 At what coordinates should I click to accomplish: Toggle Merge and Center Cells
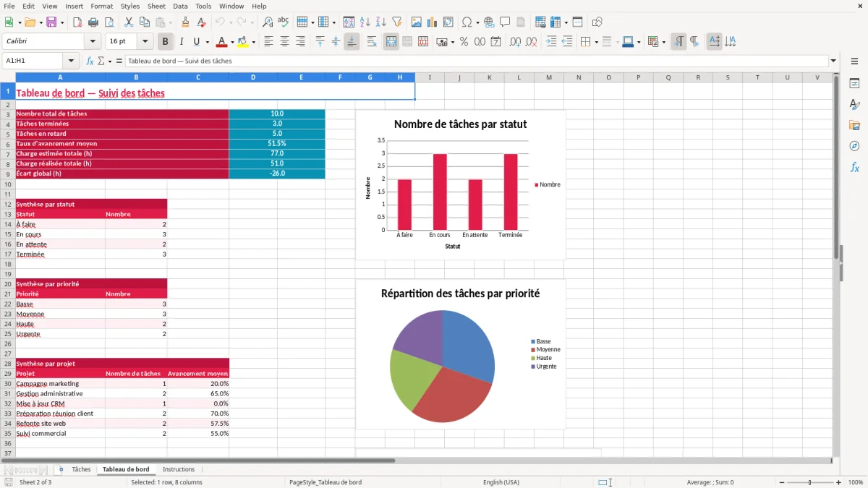point(391,42)
